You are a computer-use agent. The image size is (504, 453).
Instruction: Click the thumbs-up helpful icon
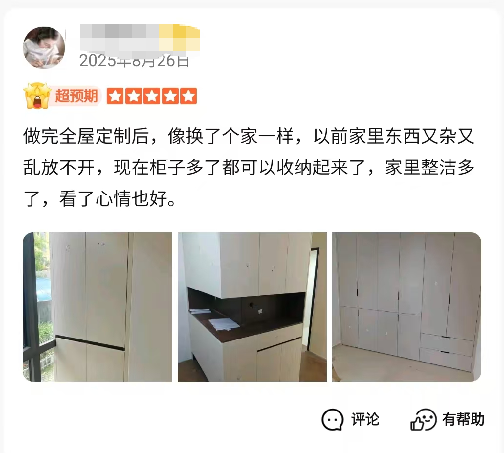pos(423,420)
